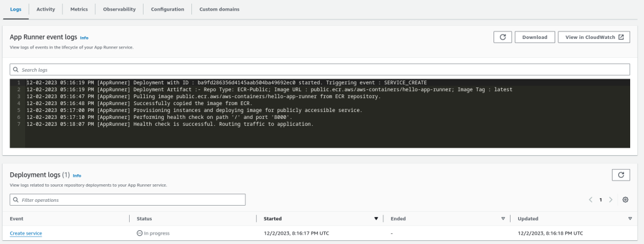
Task: Open the Create service event link
Action: point(26,233)
